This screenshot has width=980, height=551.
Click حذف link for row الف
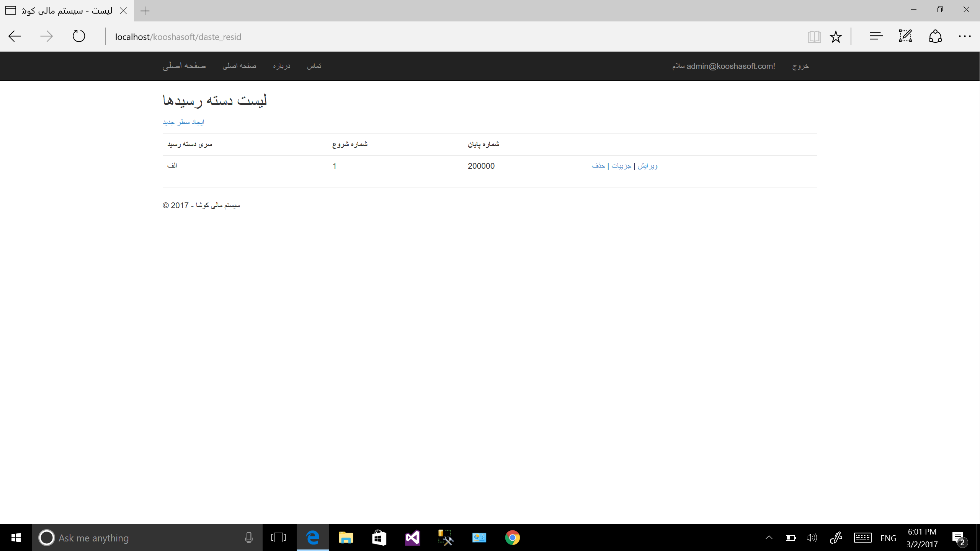pyautogui.click(x=598, y=166)
